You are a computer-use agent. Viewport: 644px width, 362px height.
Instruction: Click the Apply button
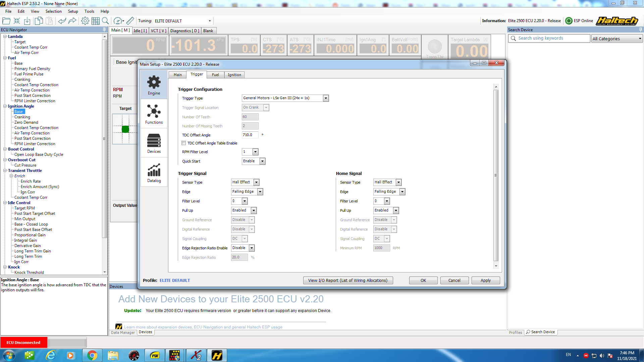pos(486,281)
